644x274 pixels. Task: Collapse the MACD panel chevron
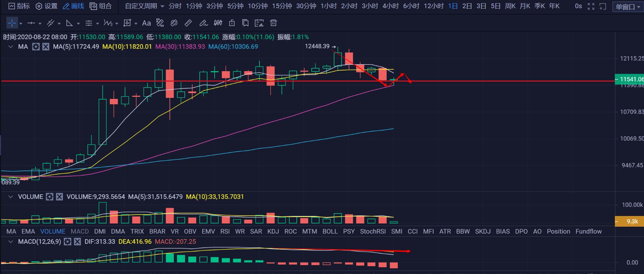point(11,242)
